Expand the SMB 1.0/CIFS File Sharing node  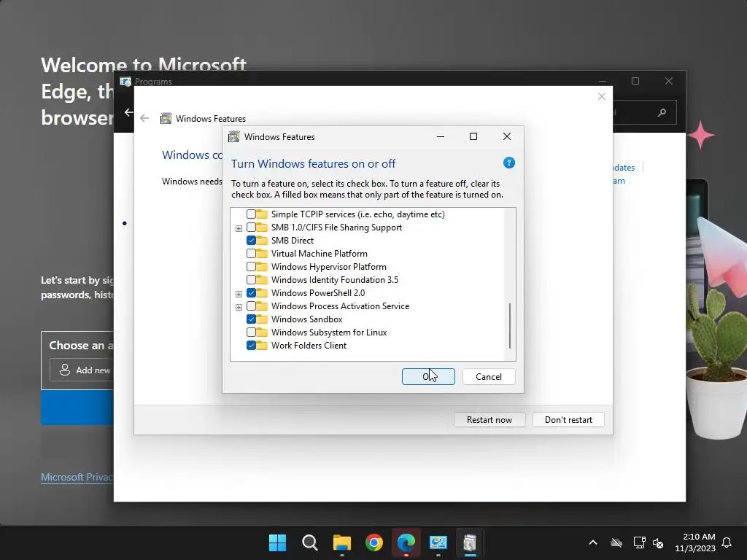click(x=239, y=228)
